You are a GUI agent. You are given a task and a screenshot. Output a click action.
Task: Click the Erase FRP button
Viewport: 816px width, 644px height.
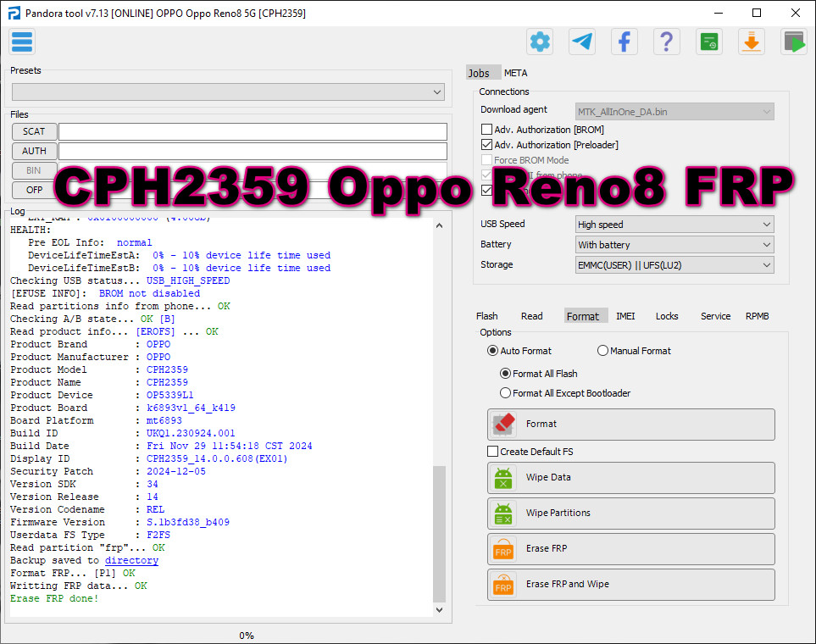pos(630,549)
